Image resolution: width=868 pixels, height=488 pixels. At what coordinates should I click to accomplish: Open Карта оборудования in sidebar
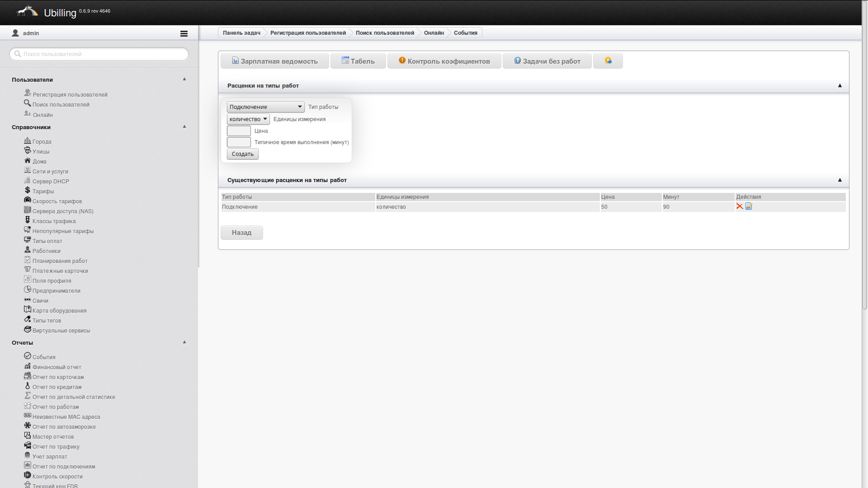point(59,310)
